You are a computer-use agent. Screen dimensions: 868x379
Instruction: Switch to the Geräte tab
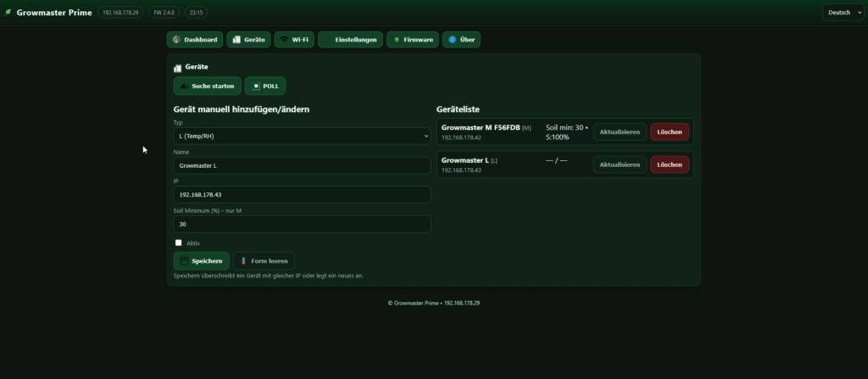[248, 40]
